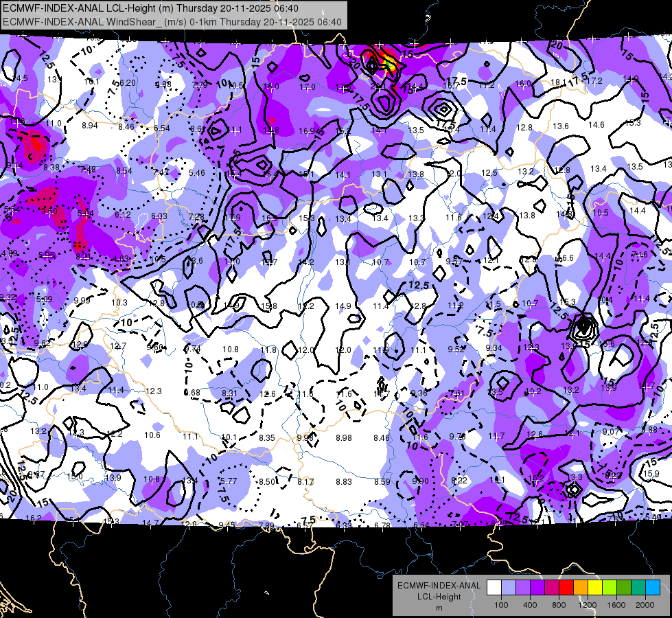Click the orange legend swatch

tap(581, 588)
